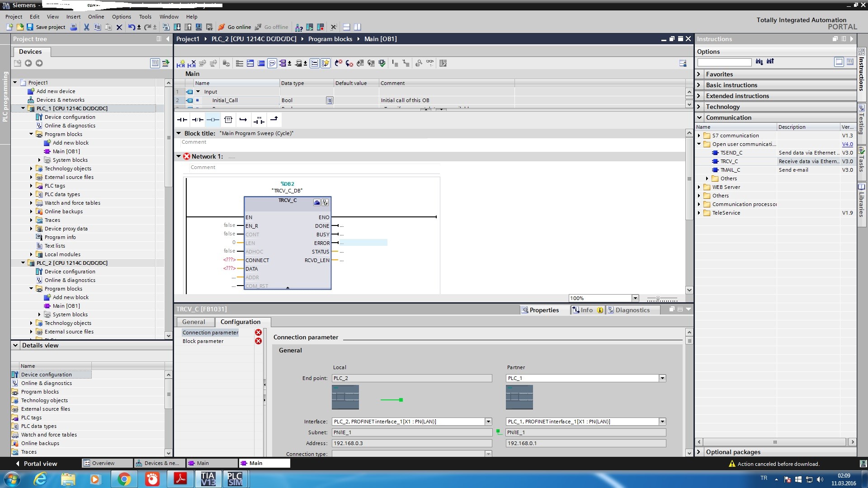Insert a normally closed contact
The height and width of the screenshot is (488, 868).
coord(198,120)
